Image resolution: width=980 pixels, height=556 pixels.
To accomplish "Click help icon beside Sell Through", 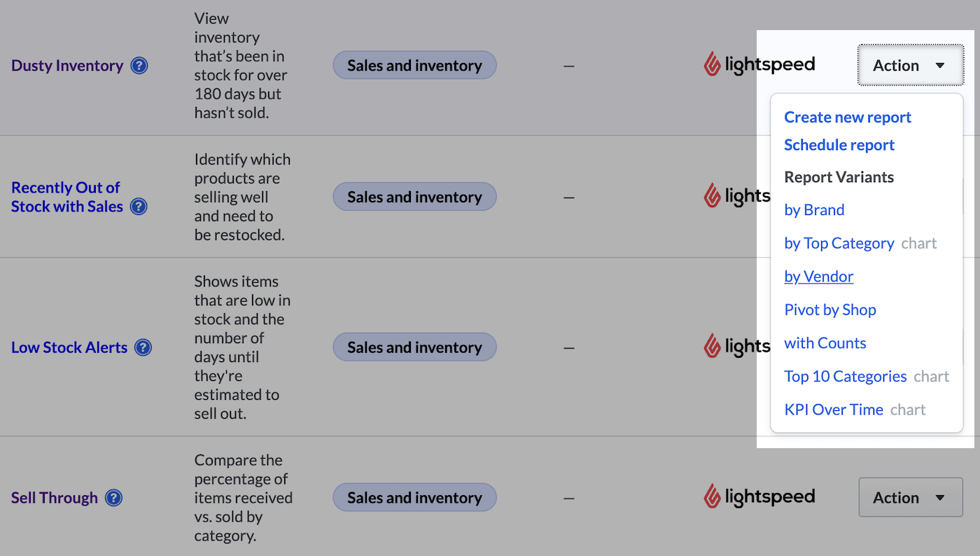I will (113, 498).
